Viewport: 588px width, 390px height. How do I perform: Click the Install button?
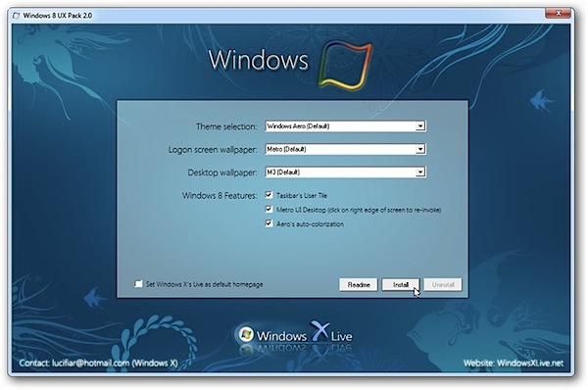pyautogui.click(x=401, y=284)
